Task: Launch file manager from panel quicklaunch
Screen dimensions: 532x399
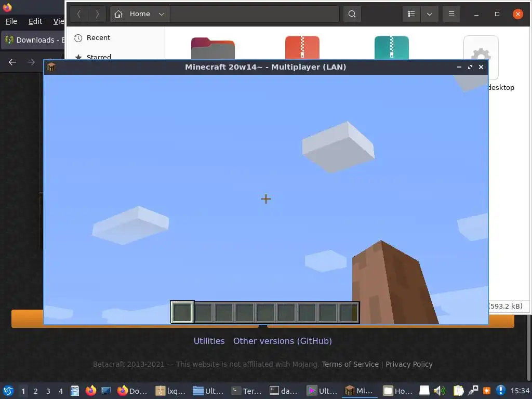Action: 75,391
